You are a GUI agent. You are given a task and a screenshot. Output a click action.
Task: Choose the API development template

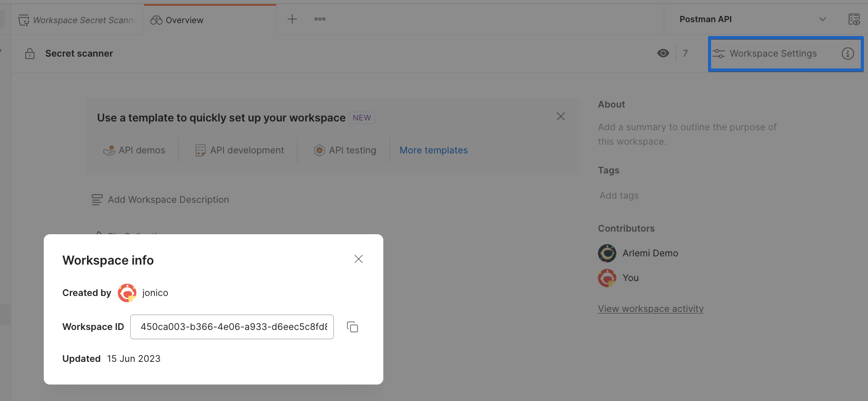[x=240, y=150]
